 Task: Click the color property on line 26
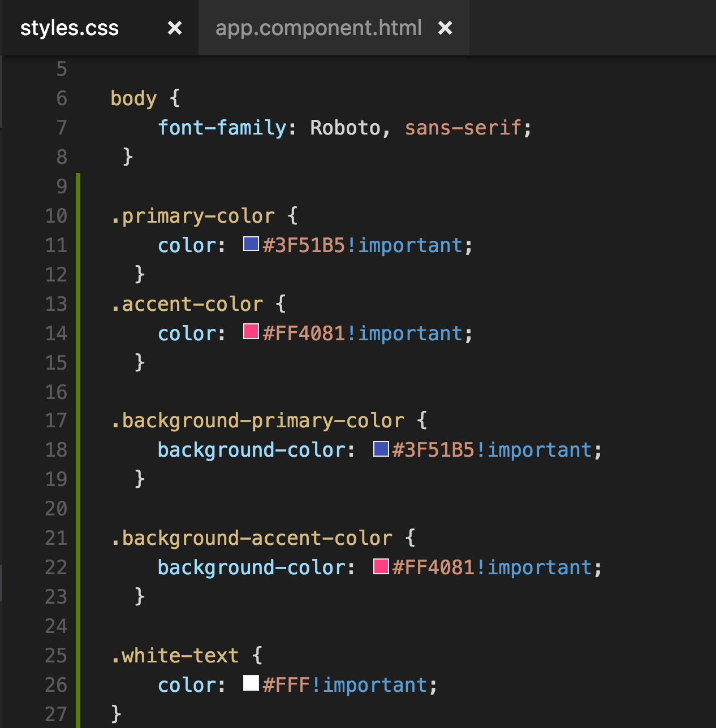tap(187, 685)
